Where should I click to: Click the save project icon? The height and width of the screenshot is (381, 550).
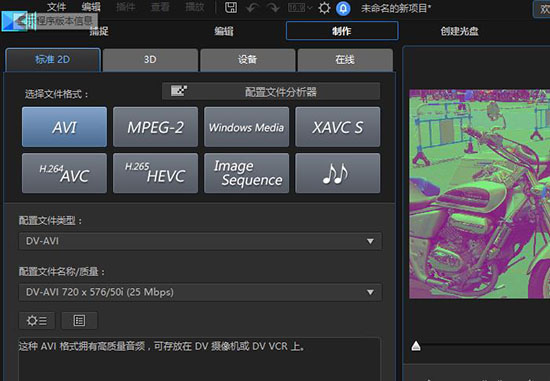point(231,8)
